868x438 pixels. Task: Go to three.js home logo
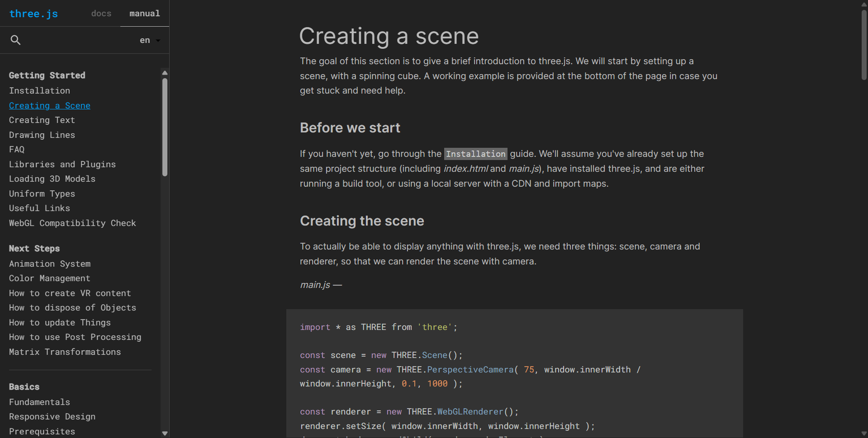click(x=33, y=14)
